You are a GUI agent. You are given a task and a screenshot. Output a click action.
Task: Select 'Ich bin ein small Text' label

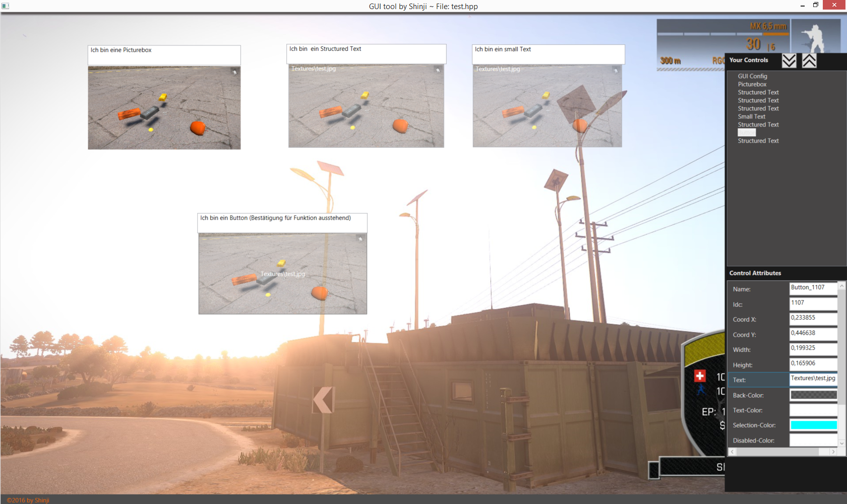548,54
